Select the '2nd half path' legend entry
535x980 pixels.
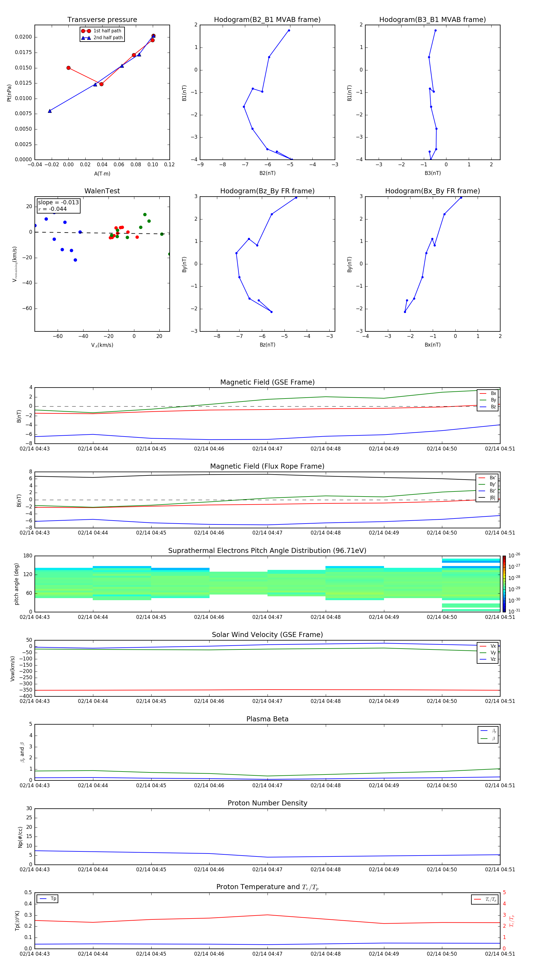(102, 38)
